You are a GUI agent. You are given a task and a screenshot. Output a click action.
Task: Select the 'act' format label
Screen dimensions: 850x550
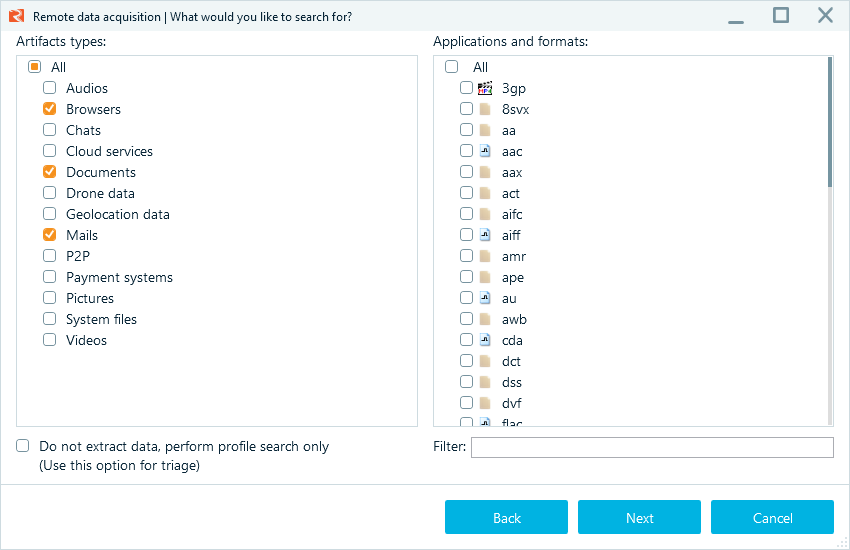[510, 193]
